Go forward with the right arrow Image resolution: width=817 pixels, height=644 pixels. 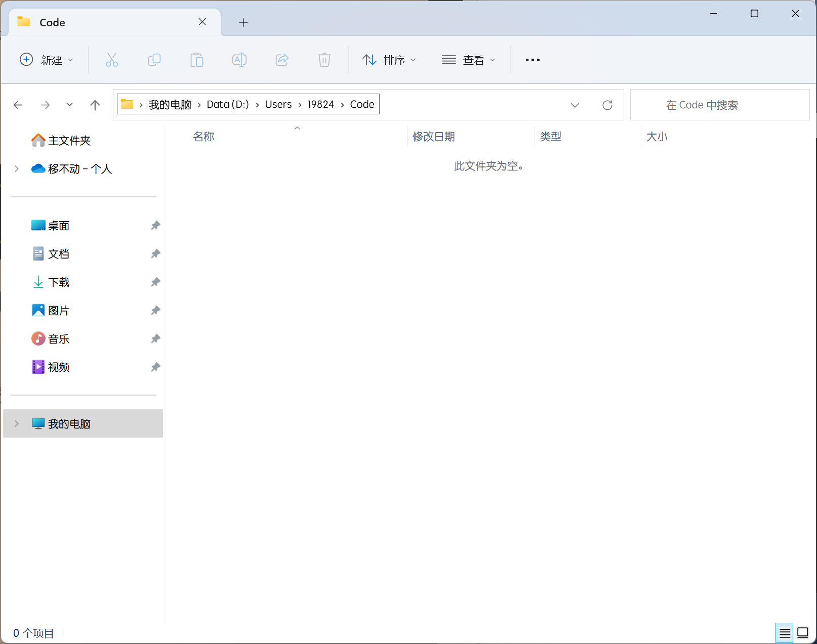46,105
